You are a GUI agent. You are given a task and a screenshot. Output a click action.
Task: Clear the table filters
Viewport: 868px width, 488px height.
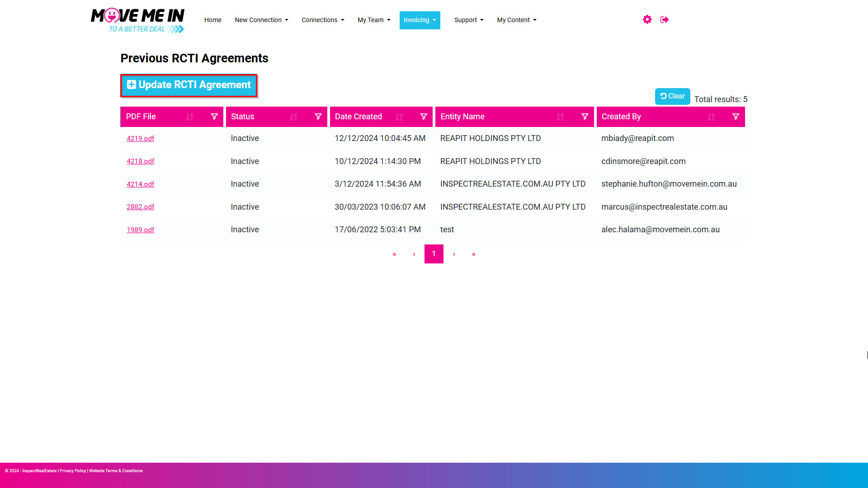point(672,96)
